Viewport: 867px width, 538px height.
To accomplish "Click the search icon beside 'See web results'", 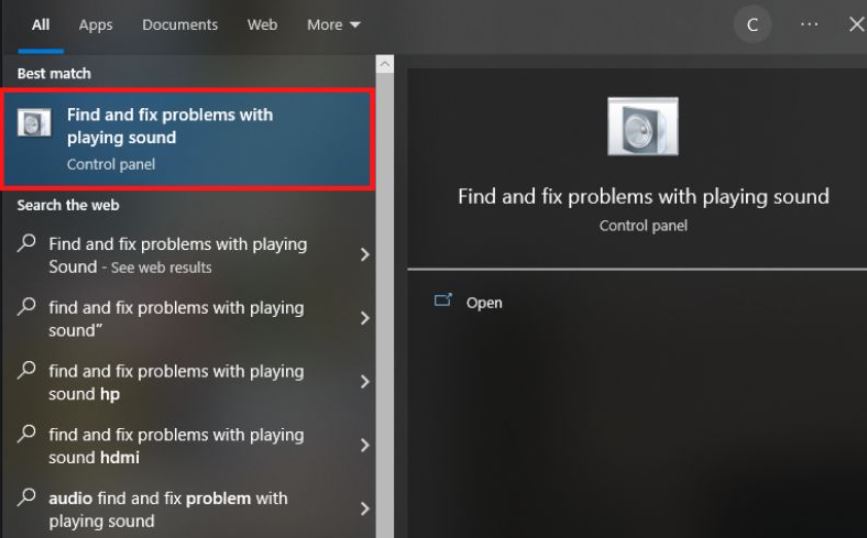I will (x=27, y=243).
